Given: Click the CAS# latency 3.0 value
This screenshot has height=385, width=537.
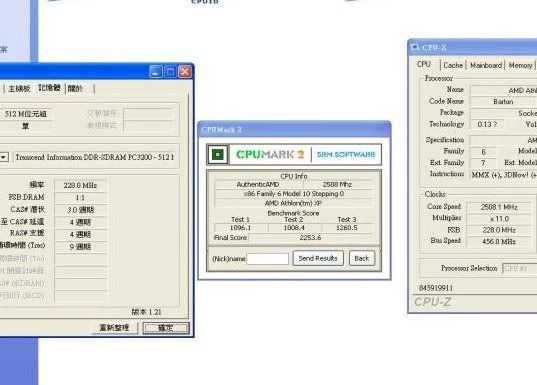Looking at the screenshot, I should 80,210.
